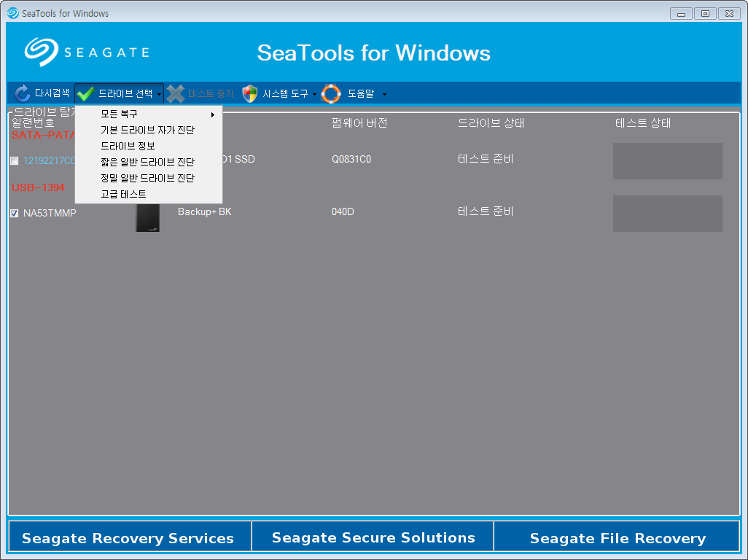Click the Backup+ BK row test status bar
Viewport: 748px width, 560px height.
667,214
